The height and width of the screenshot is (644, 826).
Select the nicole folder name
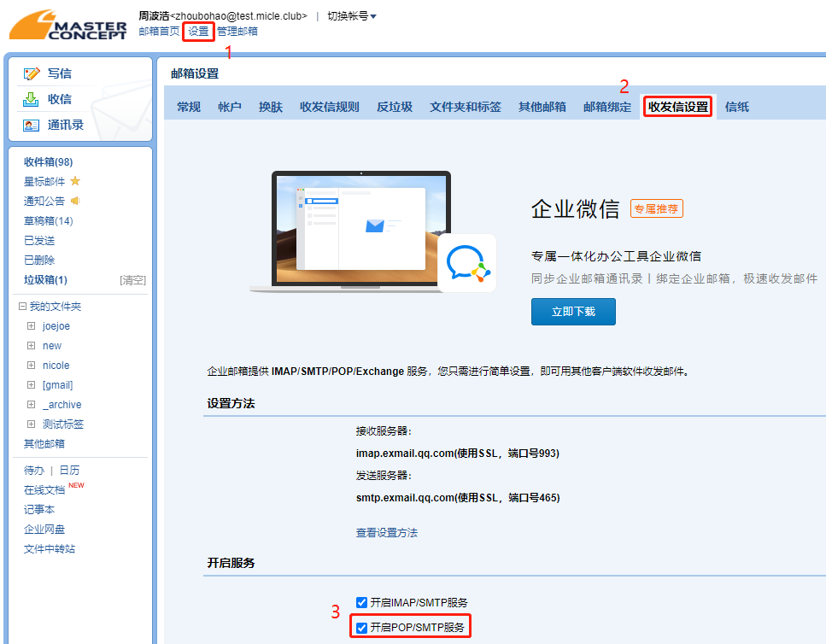pyautogui.click(x=56, y=366)
